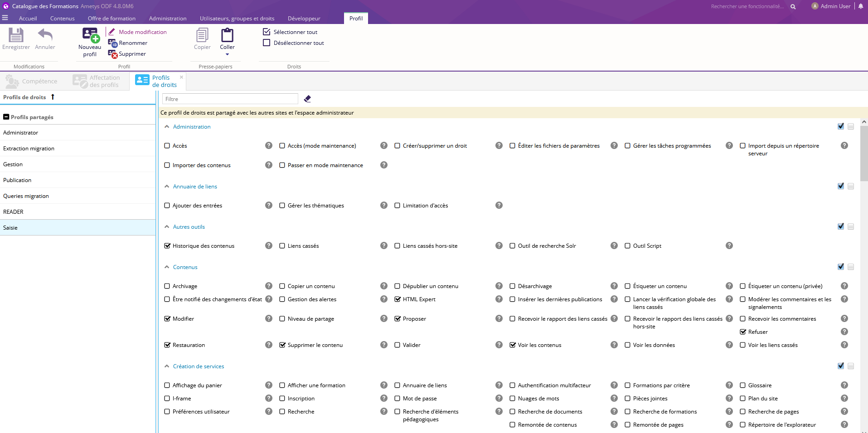868x433 pixels.
Task: Click the Nouveau profil icon
Action: click(90, 35)
